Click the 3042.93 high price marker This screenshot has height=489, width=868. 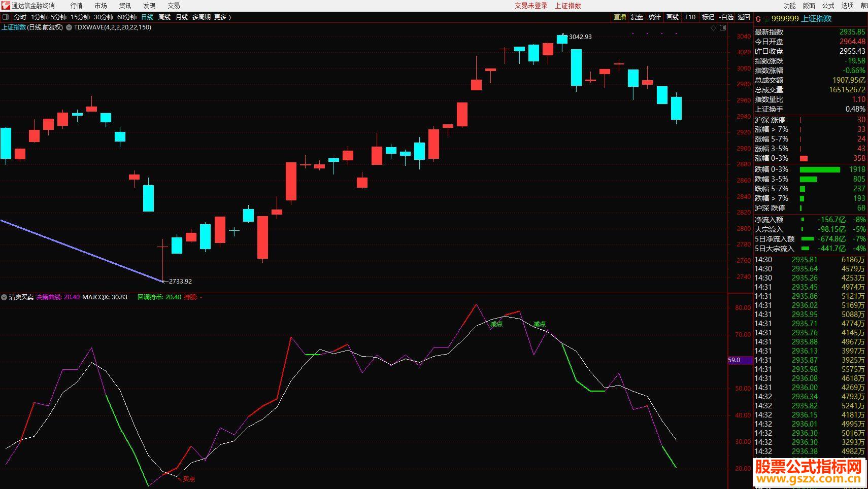(x=580, y=37)
